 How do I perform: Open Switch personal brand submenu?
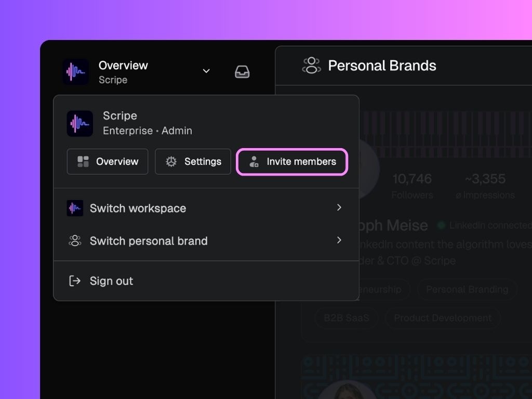click(206, 241)
